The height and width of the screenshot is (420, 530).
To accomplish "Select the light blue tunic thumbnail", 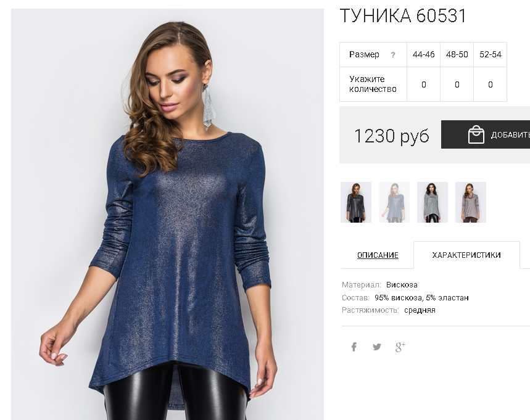I will pos(394,202).
